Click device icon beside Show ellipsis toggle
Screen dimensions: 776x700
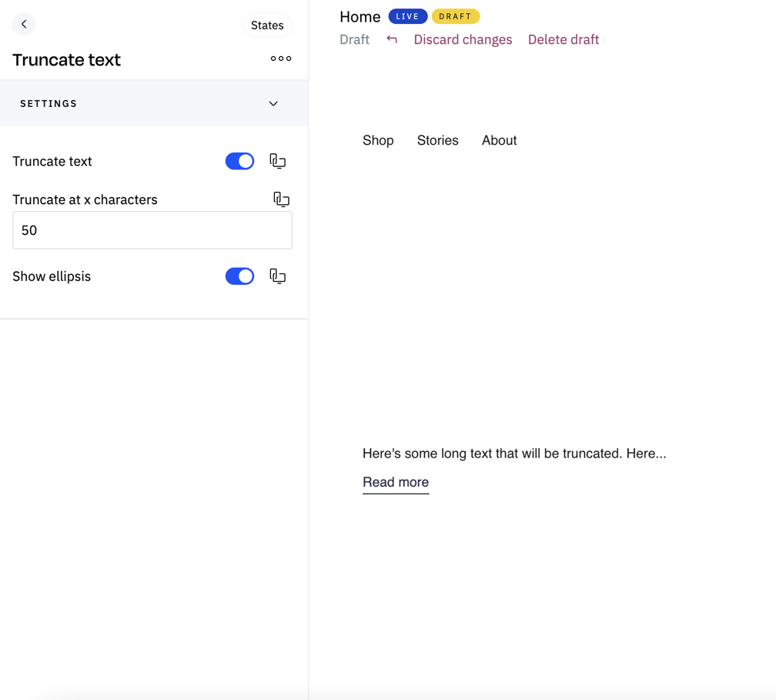(278, 276)
